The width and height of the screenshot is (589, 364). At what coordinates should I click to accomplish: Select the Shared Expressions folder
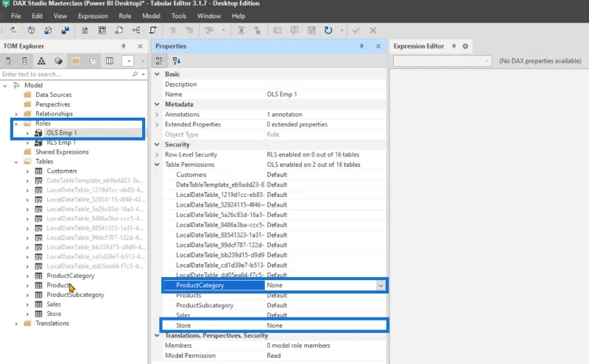(62, 152)
